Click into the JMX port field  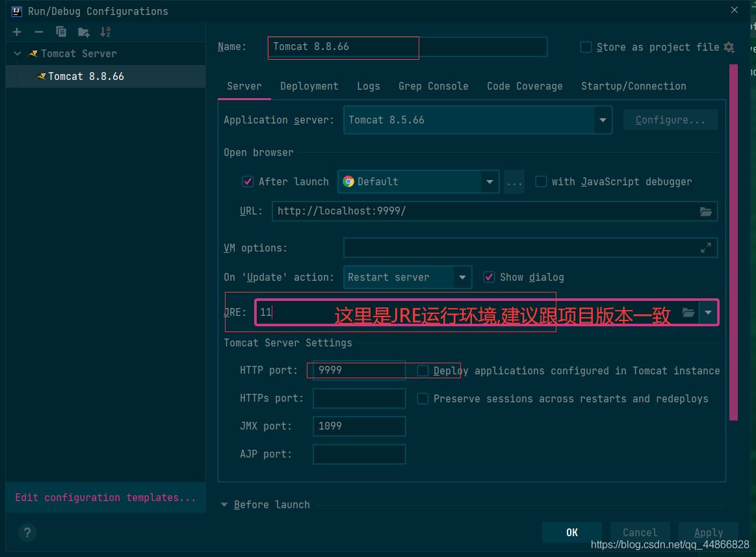(359, 426)
